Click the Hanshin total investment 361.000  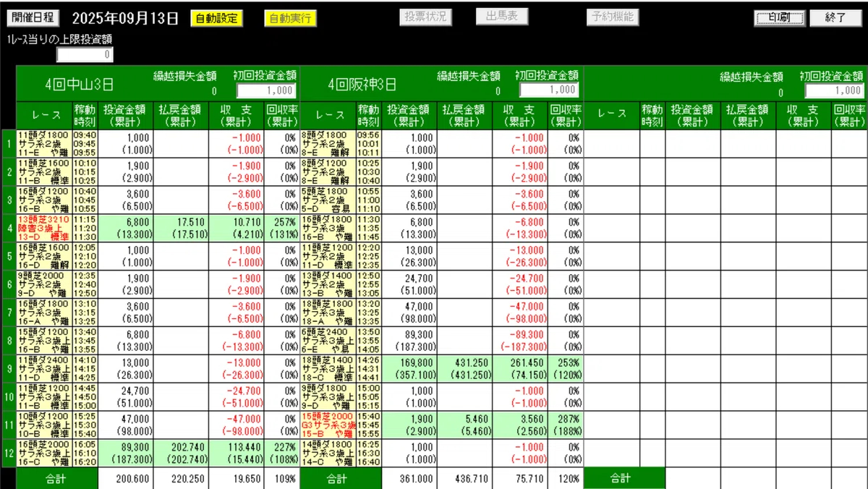[416, 478]
